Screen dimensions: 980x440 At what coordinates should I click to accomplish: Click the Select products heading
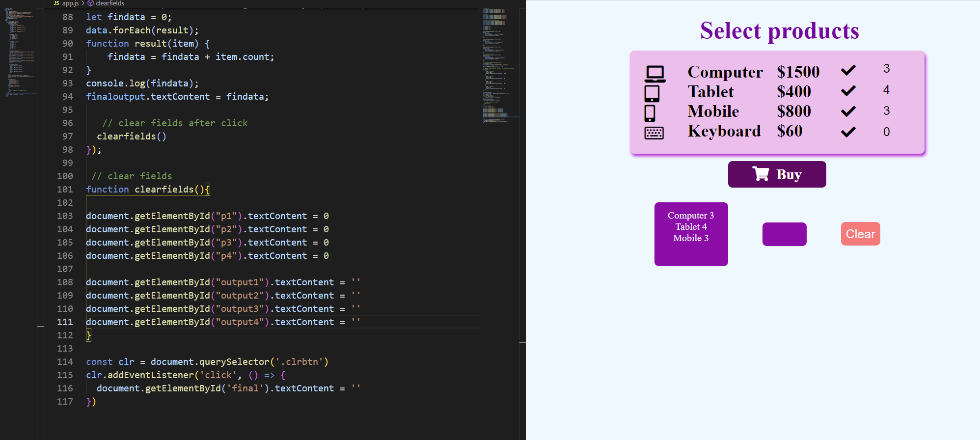pyautogui.click(x=779, y=30)
